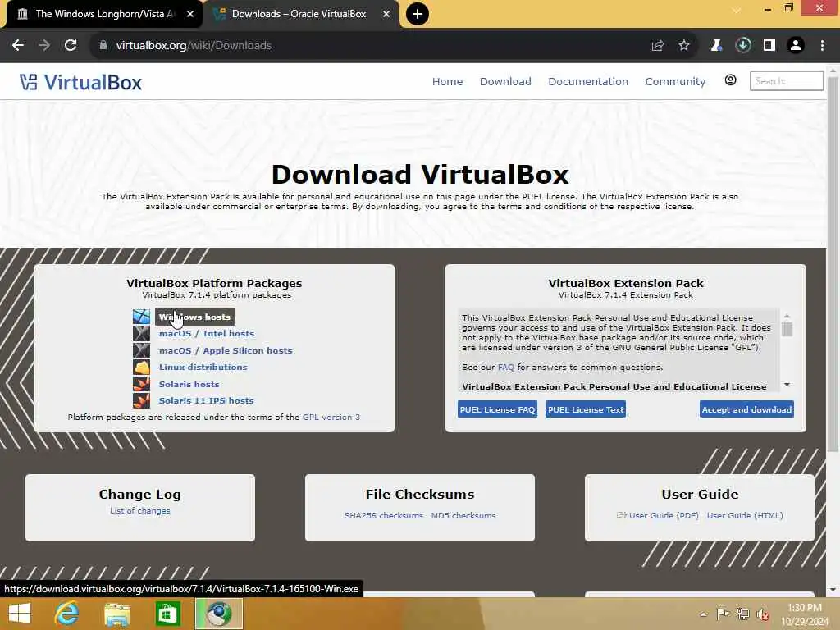Open the GPL version 3 link
Image resolution: width=840 pixels, height=630 pixels.
pos(331,417)
